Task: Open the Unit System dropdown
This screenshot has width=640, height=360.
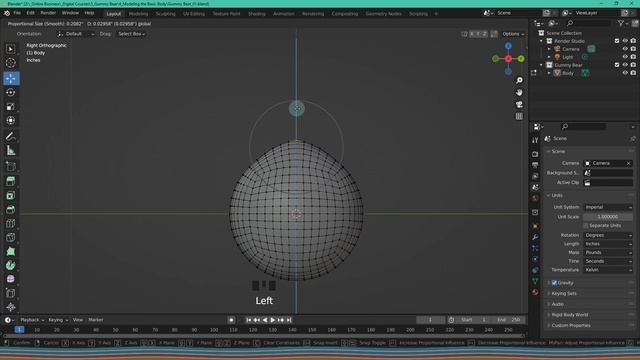Action: 608,207
